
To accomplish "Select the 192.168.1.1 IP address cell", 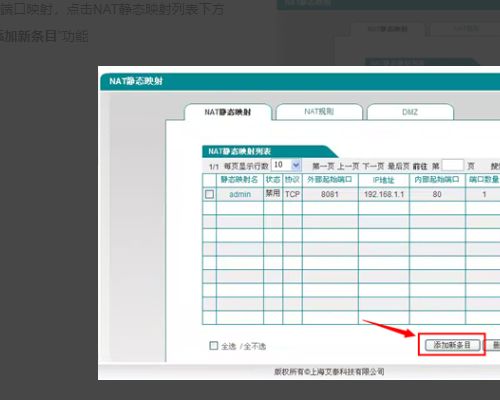I will [x=384, y=194].
